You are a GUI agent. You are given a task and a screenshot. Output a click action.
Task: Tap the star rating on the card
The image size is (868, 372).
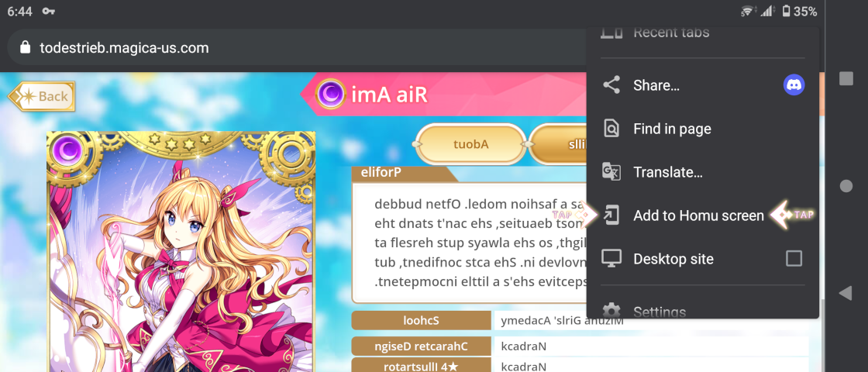click(x=181, y=143)
